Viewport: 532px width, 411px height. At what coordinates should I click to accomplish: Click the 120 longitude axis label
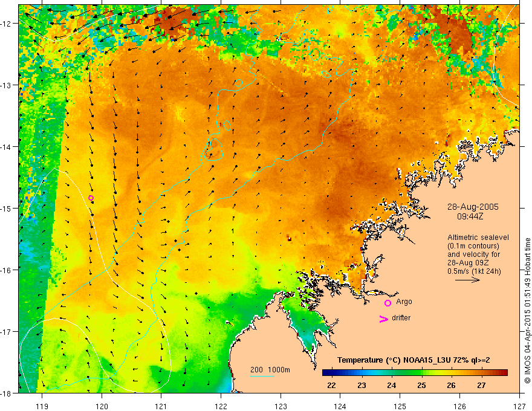coord(102,406)
